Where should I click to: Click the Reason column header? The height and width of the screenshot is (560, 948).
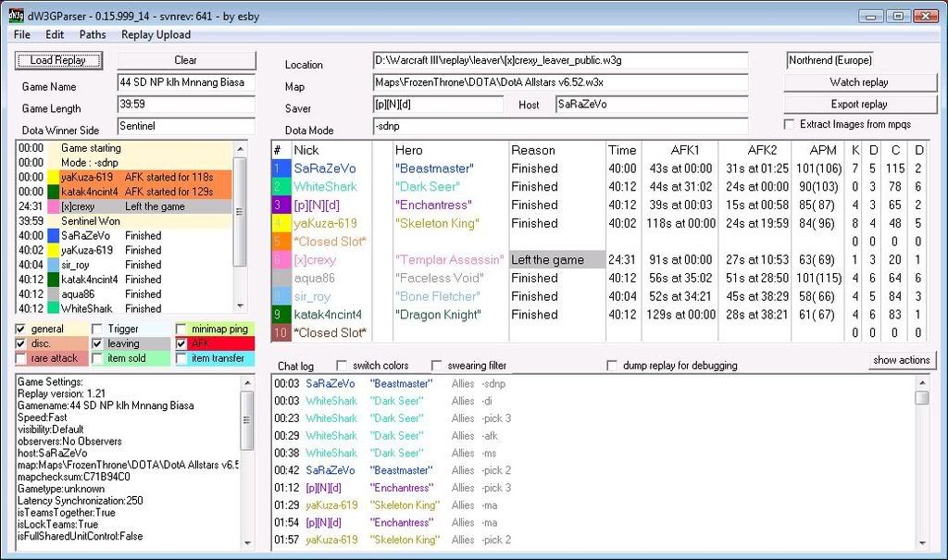(x=532, y=150)
